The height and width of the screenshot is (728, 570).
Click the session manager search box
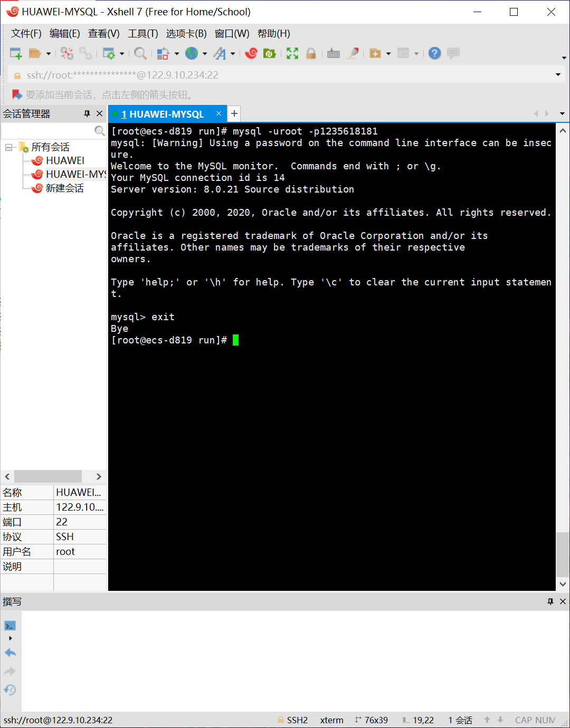pos(47,130)
